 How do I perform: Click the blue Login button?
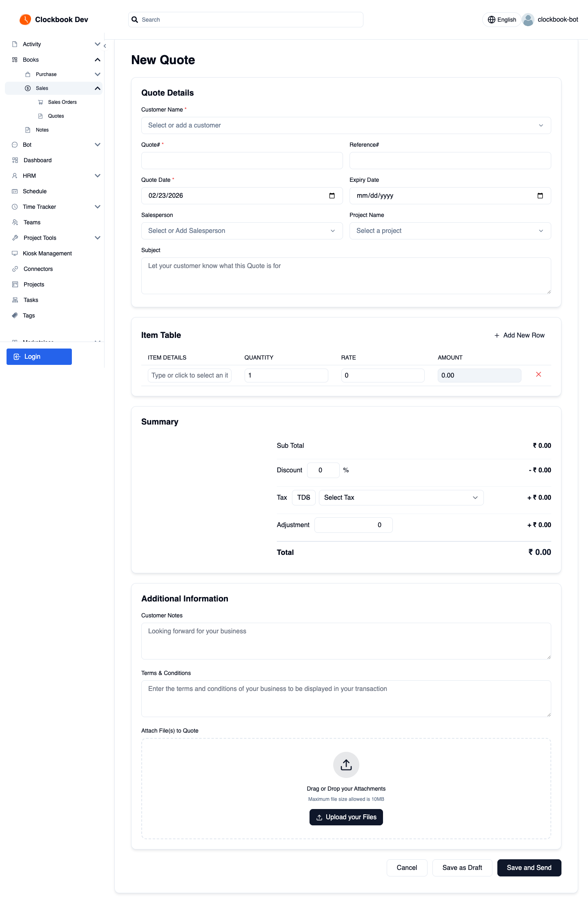pyautogui.click(x=39, y=357)
